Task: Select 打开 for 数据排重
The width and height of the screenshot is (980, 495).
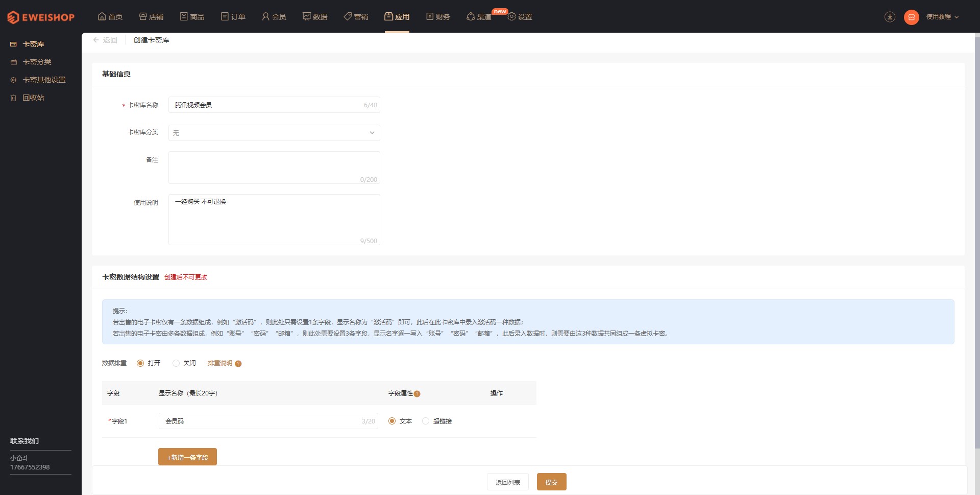Action: 140,363
